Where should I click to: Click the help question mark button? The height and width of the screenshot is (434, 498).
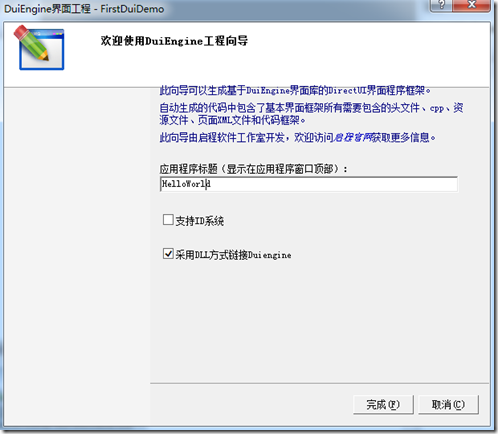441,5
